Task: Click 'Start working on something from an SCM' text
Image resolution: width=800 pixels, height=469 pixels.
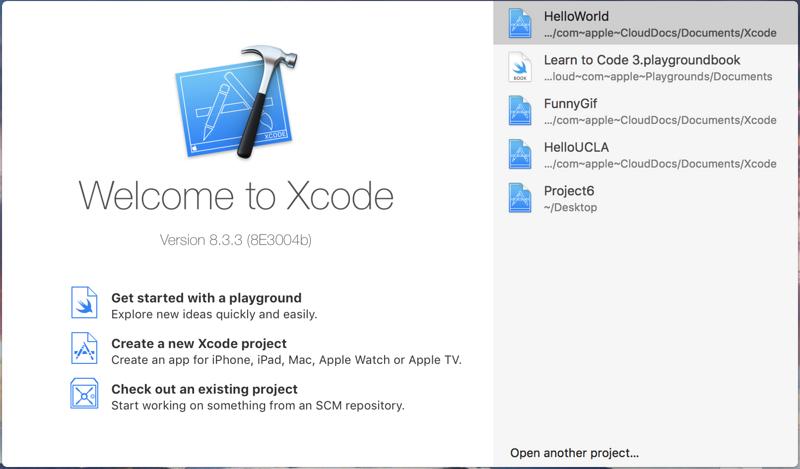Action: (x=258, y=405)
